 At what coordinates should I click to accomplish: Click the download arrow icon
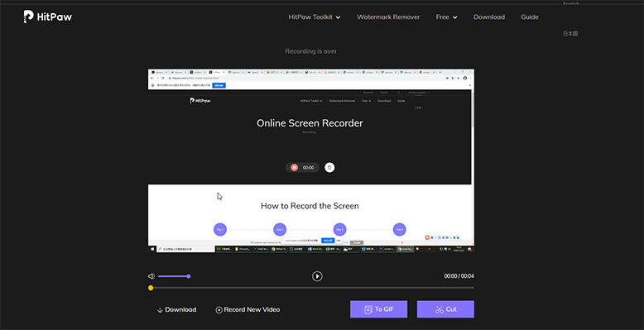161,310
